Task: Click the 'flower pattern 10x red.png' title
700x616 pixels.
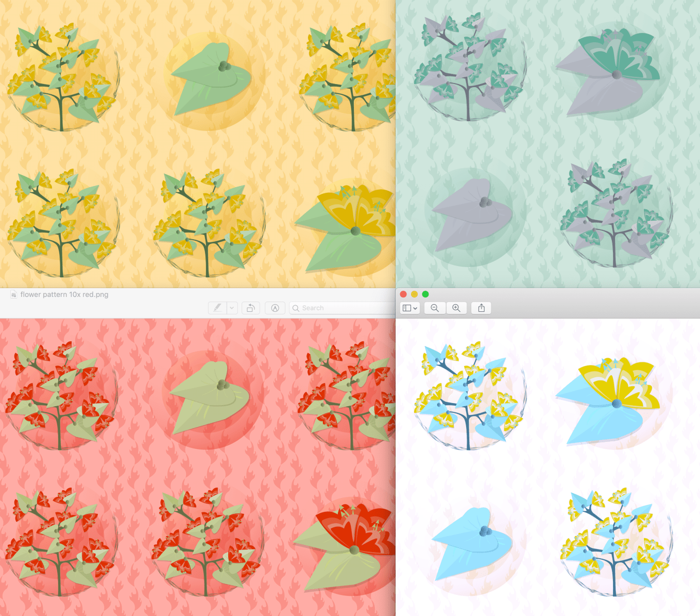Action: [64, 294]
